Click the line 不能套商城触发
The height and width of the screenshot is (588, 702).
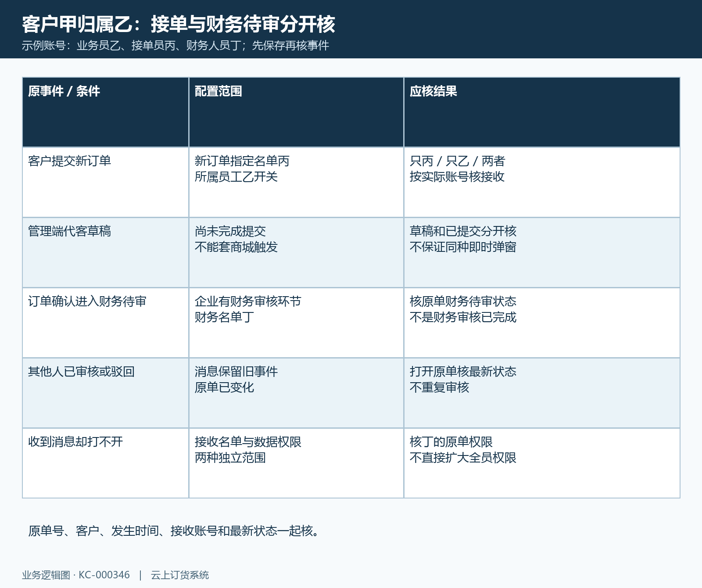click(236, 247)
